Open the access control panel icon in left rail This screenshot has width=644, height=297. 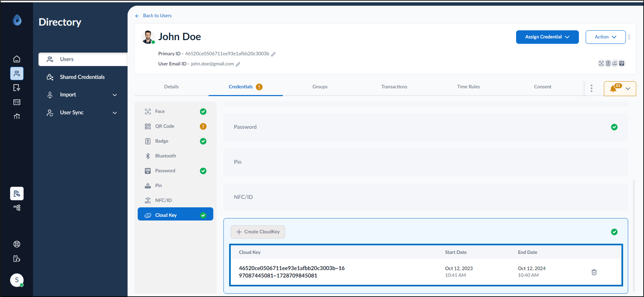coord(17,102)
